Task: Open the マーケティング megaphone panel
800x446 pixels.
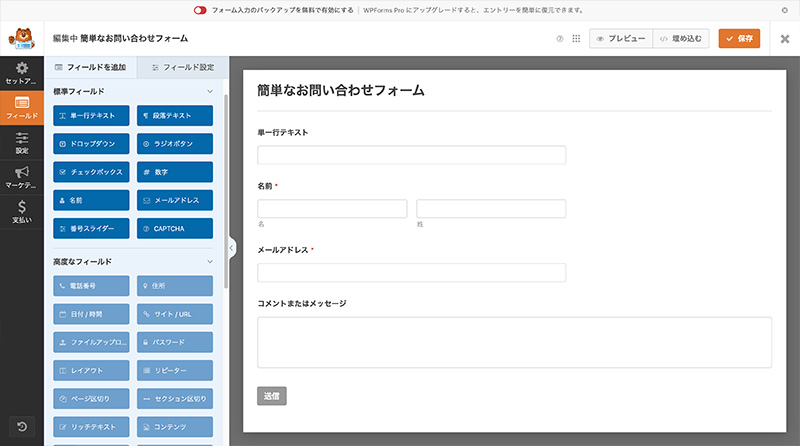Action: [21, 178]
